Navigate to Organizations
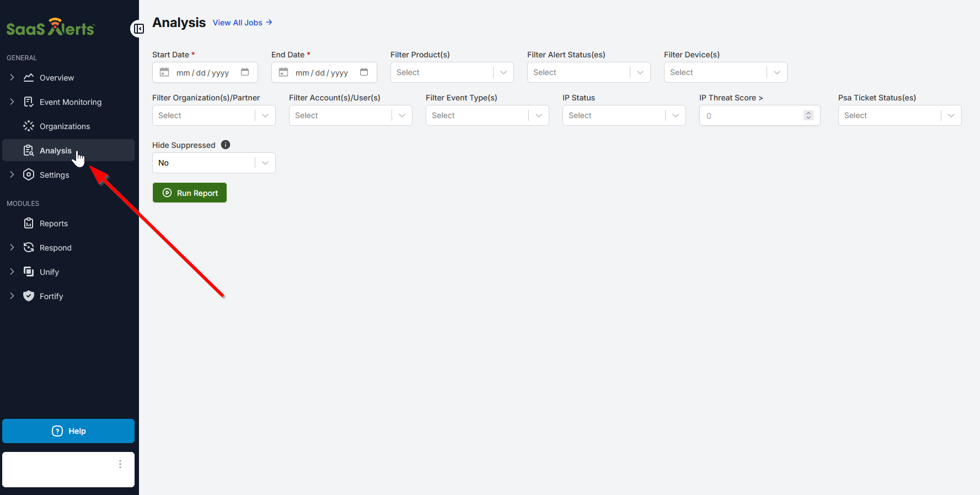 point(68,126)
